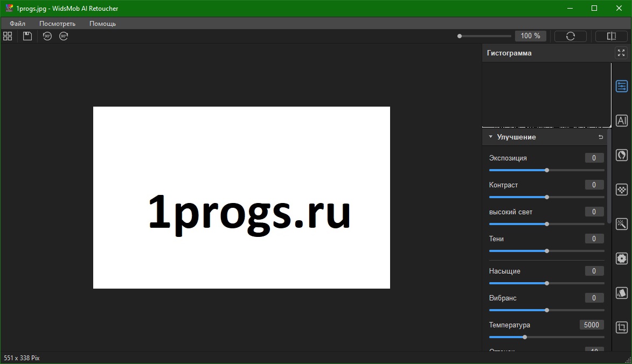Open the lens correction gear panel
Image resolution: width=632 pixels, height=364 pixels.
click(x=622, y=258)
